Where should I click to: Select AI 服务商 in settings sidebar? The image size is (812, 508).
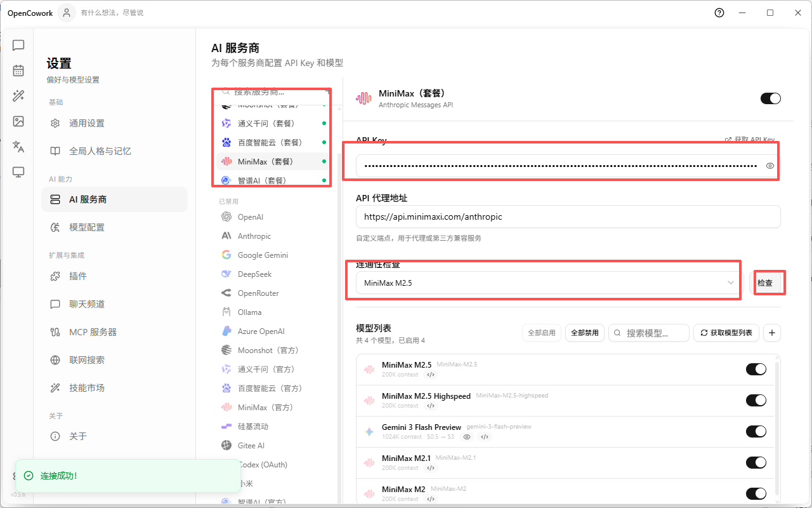(114, 199)
